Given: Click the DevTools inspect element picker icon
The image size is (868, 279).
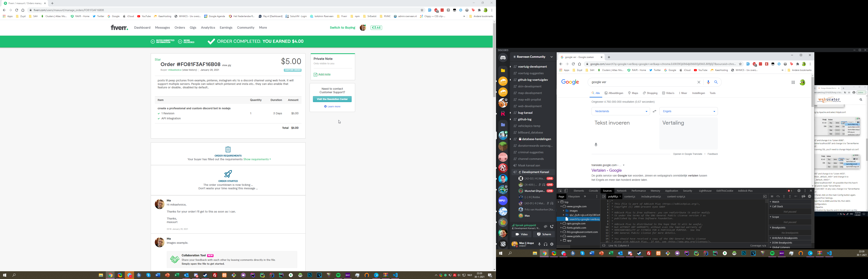Looking at the screenshot, I should tap(560, 191).
